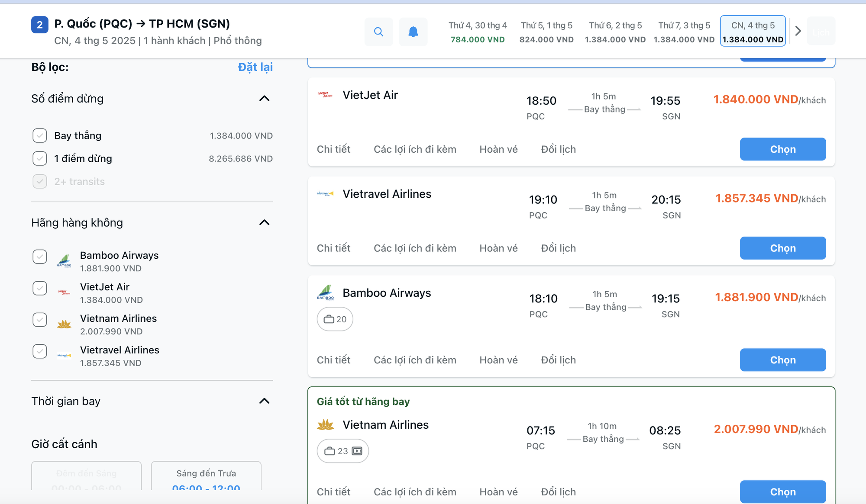Toggle the Bay thẳng checkbox
This screenshot has height=504, width=866.
(40, 136)
